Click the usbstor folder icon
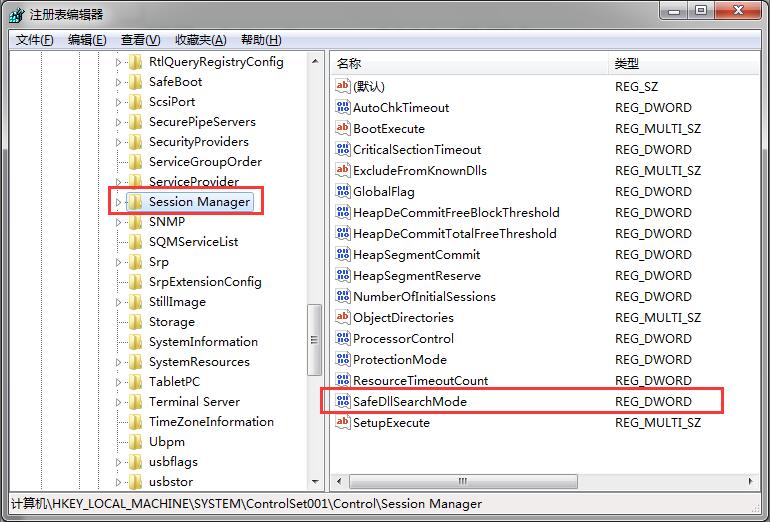 135,482
